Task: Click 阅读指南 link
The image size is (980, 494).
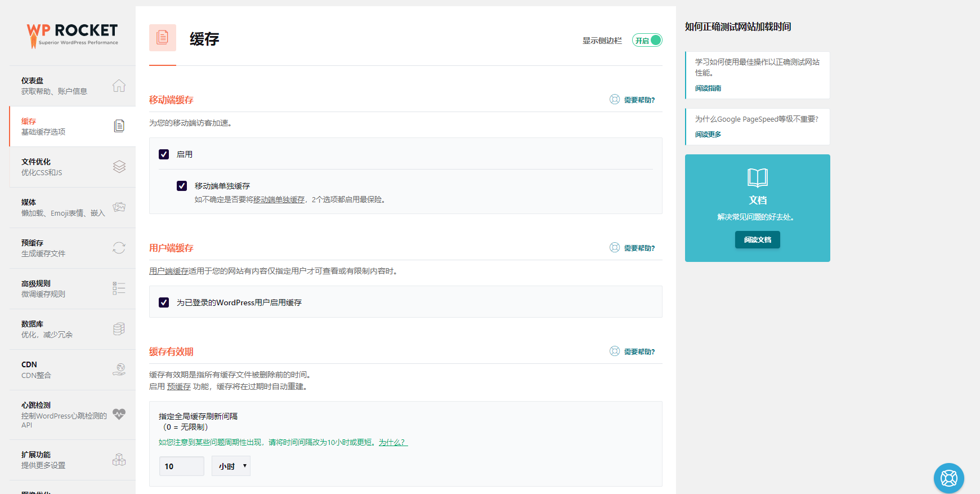Action: click(708, 88)
